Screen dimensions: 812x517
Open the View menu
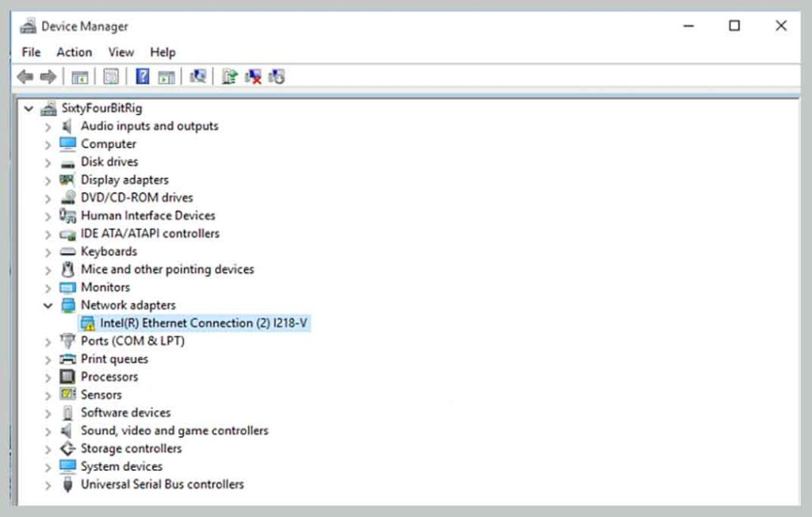click(121, 52)
